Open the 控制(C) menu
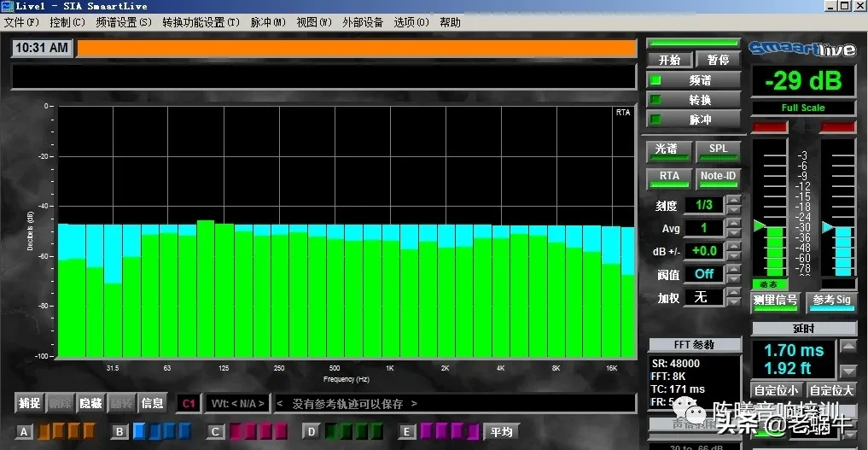Viewport: 868px width, 450px height. (x=67, y=22)
